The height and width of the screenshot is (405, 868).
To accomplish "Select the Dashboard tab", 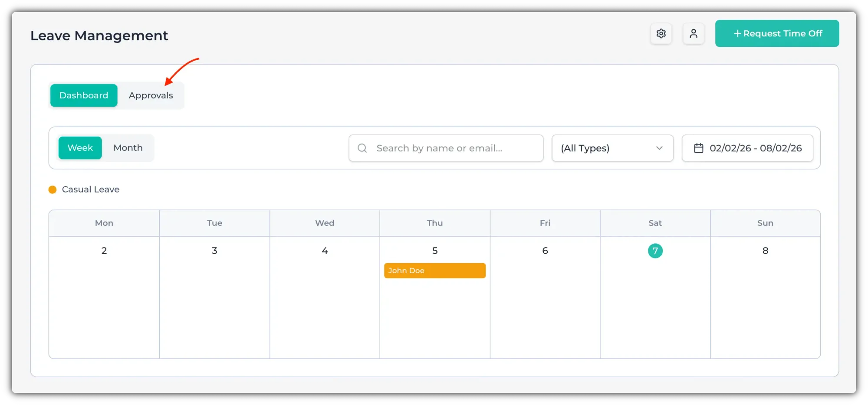I will [x=84, y=95].
